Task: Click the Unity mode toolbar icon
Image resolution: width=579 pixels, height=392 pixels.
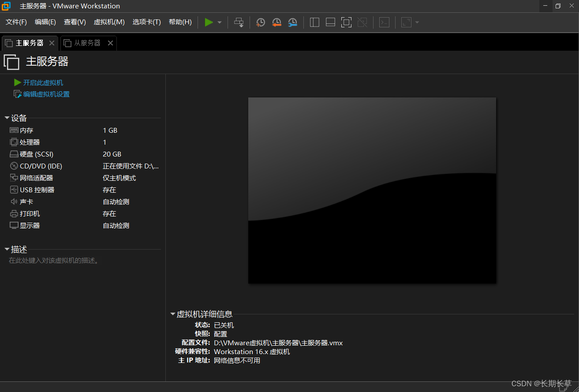Action: point(362,22)
